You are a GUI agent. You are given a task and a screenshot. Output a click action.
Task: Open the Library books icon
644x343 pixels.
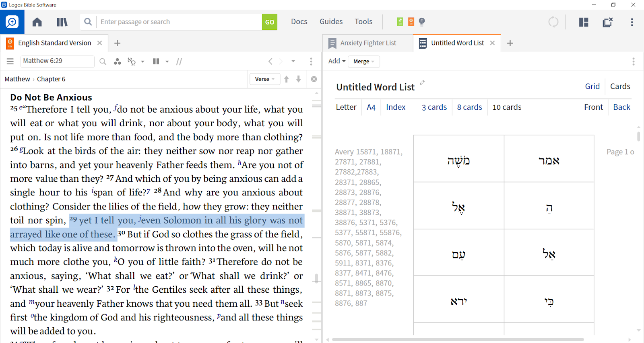pos(62,22)
